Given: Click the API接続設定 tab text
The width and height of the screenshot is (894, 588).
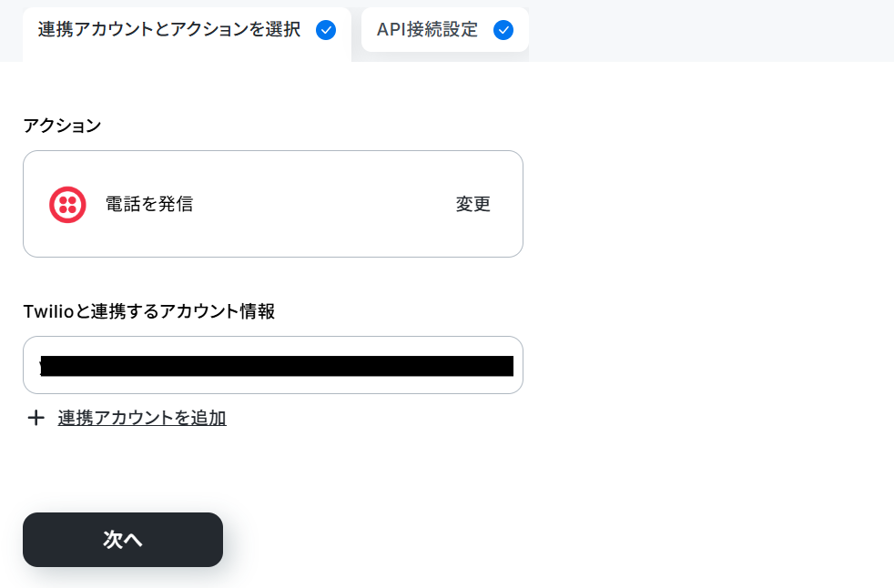Looking at the screenshot, I should tap(427, 30).
